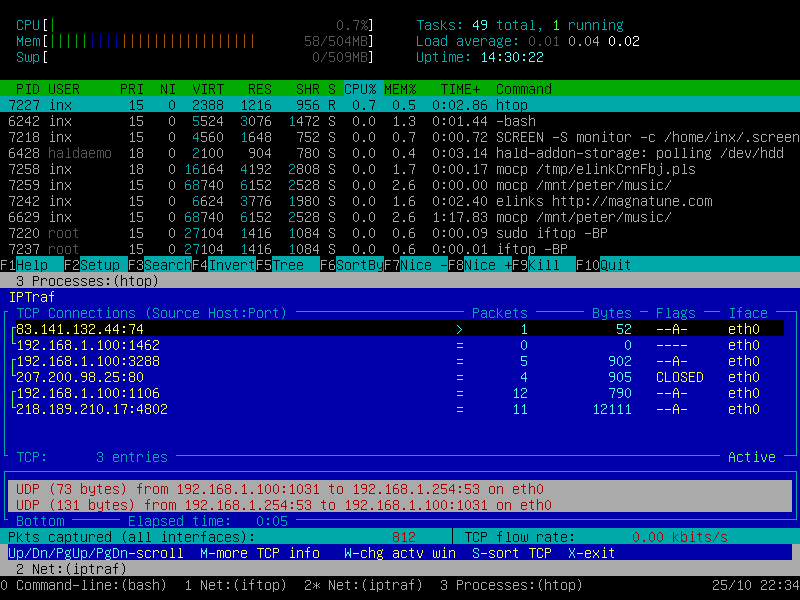
Task: Sort by the MEM% column header
Action: pyautogui.click(x=400, y=89)
